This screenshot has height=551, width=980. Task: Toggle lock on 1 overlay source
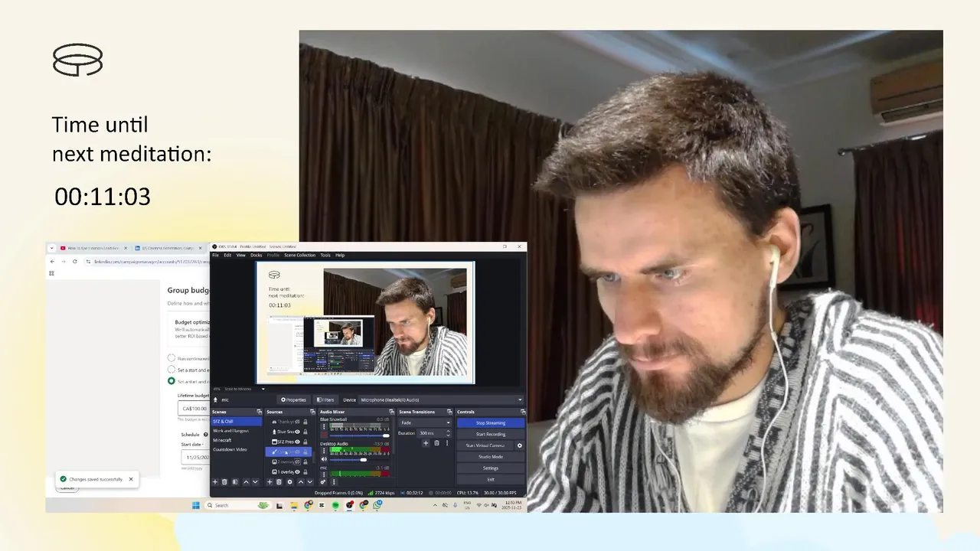[305, 471]
